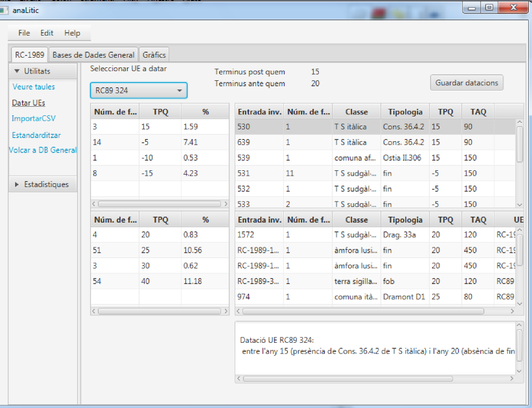The width and height of the screenshot is (532, 408).
Task: Select the ImportarCSV link
Action: [x=33, y=119]
